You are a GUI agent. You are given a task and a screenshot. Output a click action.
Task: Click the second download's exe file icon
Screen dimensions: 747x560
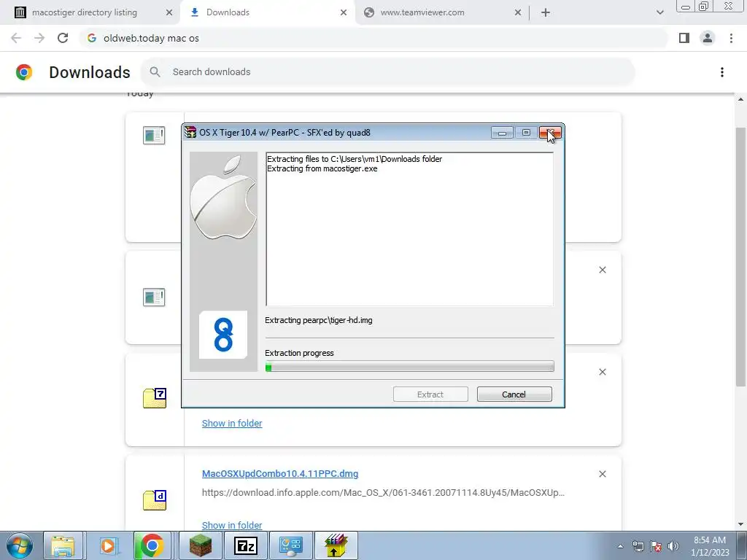(154, 297)
